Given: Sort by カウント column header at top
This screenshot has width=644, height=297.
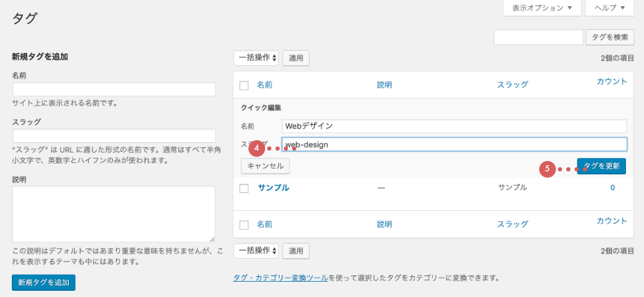Looking at the screenshot, I should 611,81.
